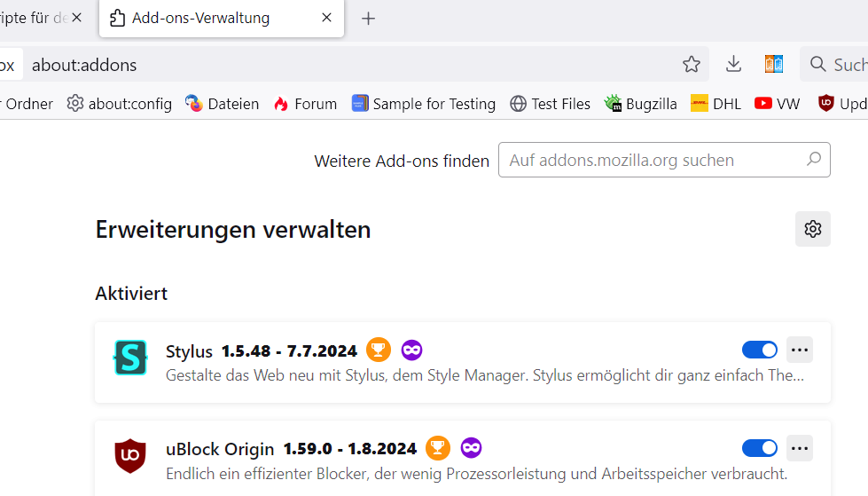
Task: Click the bookmark star icon
Action: (692, 64)
